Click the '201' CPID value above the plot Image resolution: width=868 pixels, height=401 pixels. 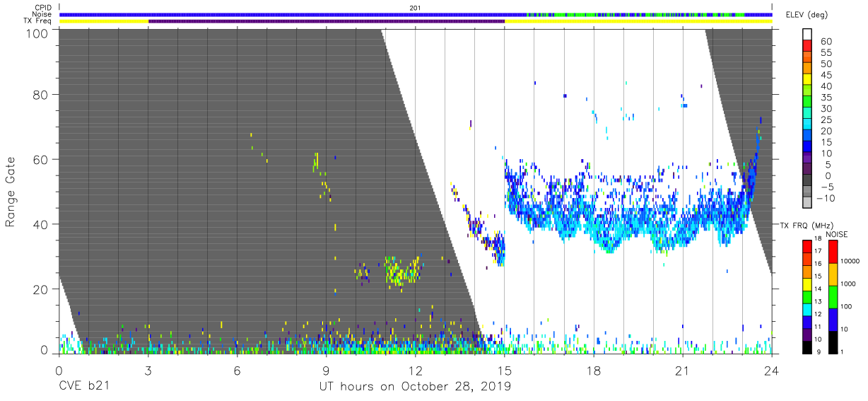(416, 8)
